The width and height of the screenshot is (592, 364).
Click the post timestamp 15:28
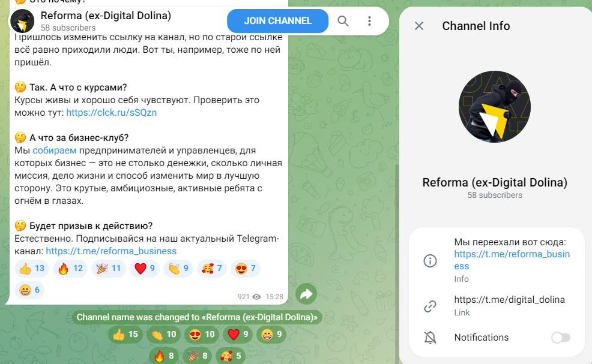[274, 297]
